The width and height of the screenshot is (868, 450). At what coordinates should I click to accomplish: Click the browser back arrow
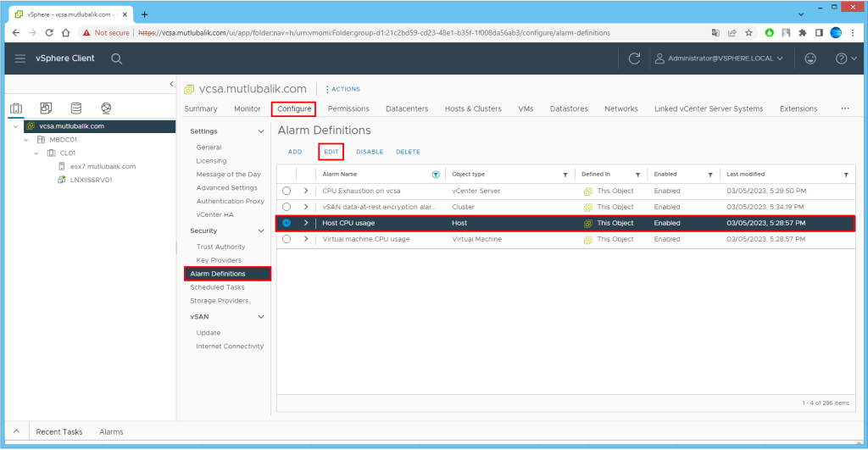tap(15, 33)
